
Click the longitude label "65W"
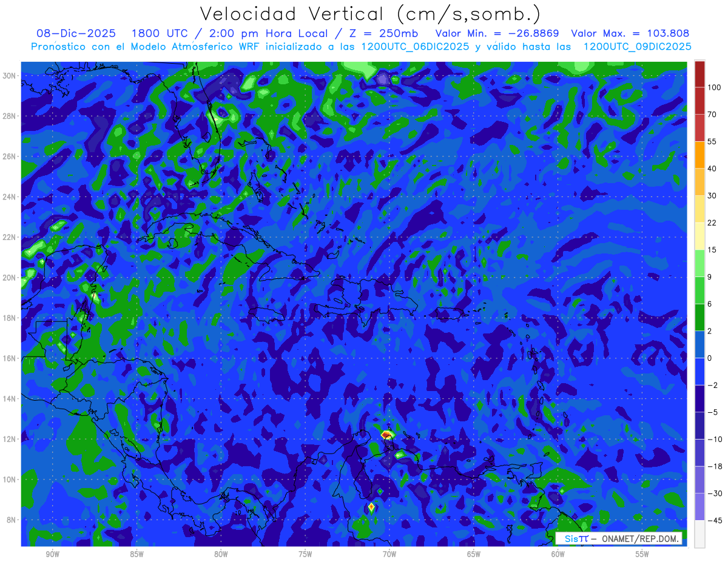474,554
